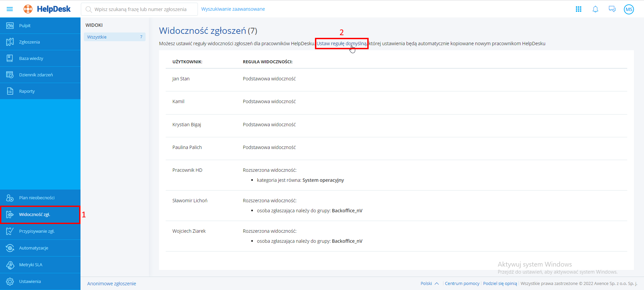The height and width of the screenshot is (290, 644).
Task: Click Anonimowe zgłoszenie link
Action: (111, 284)
